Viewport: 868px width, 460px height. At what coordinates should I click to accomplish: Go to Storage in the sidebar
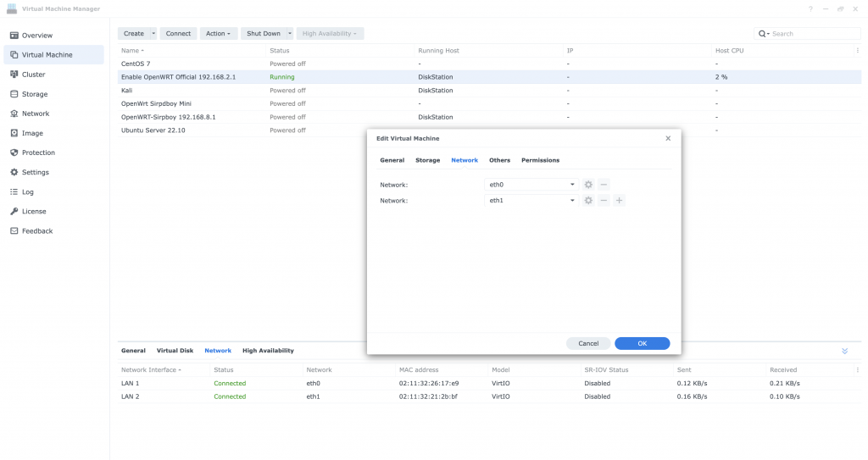[35, 94]
